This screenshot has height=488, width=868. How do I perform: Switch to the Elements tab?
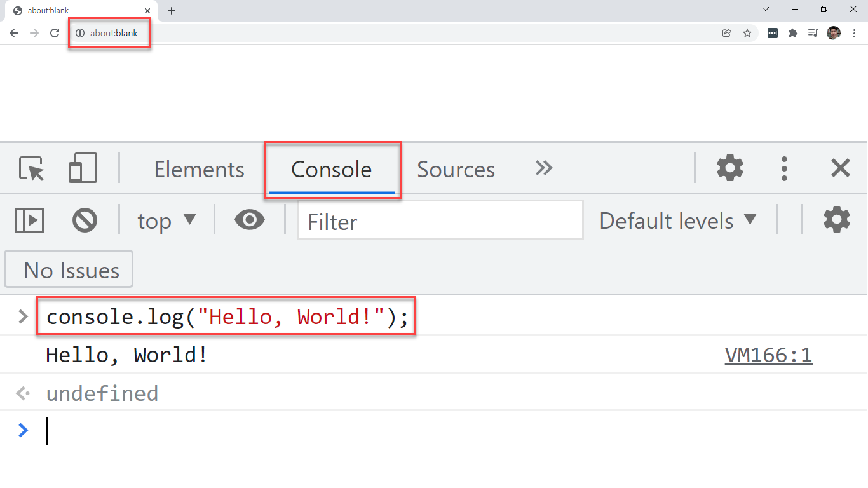[199, 170]
